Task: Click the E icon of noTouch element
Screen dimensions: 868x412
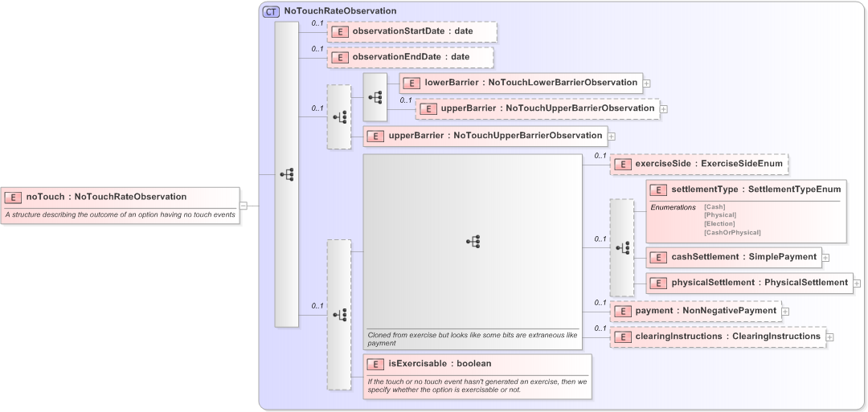Action: 13,197
